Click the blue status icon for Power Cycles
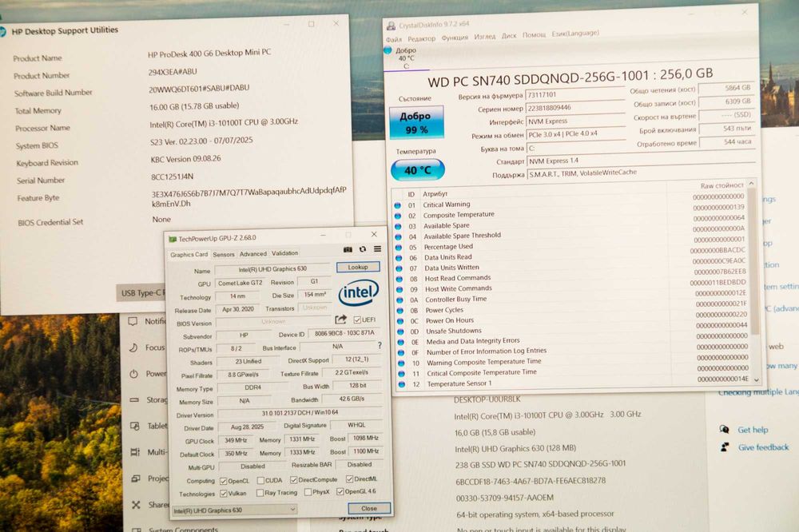799x532 pixels. (x=400, y=310)
